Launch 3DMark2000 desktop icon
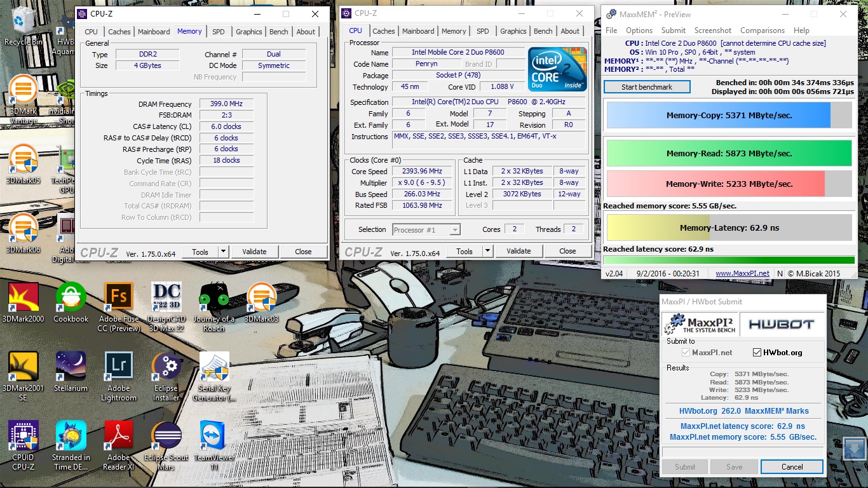868x488 pixels. pos(24,303)
